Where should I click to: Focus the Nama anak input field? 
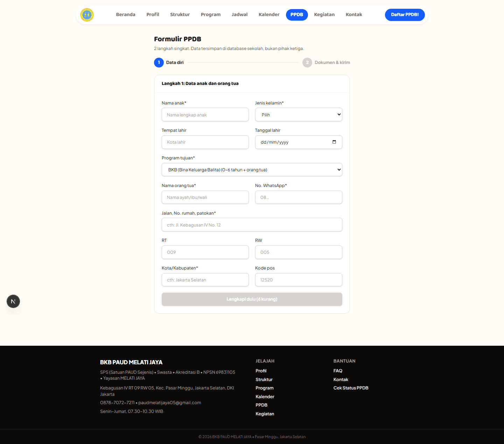pos(205,115)
